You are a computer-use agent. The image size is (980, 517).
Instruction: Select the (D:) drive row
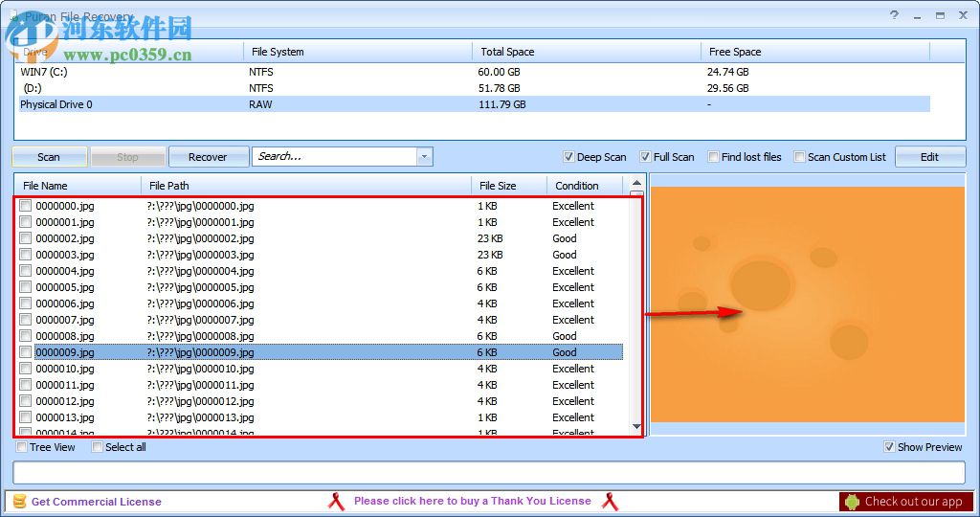click(x=475, y=88)
